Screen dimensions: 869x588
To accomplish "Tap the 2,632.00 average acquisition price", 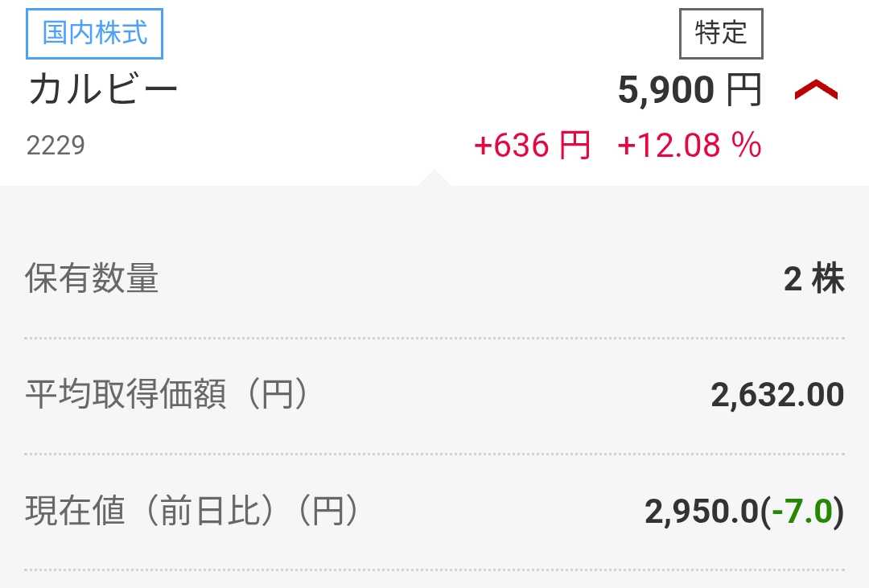I will 777,395.
